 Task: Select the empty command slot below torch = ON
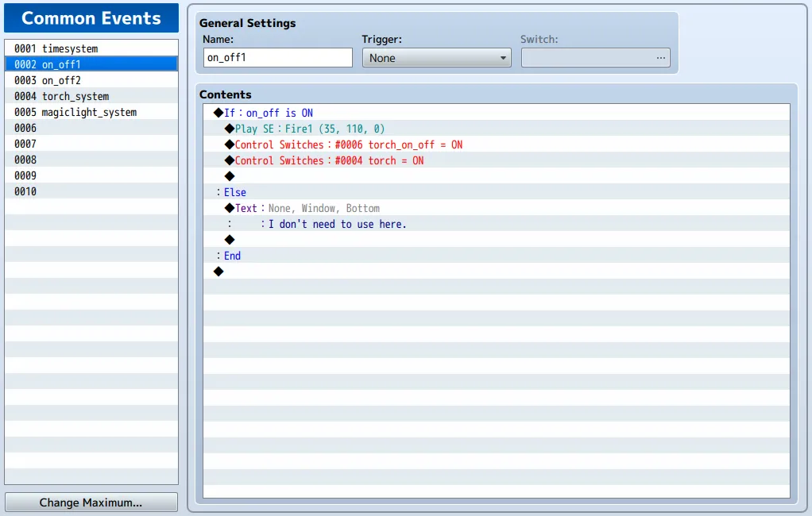[x=496, y=176]
